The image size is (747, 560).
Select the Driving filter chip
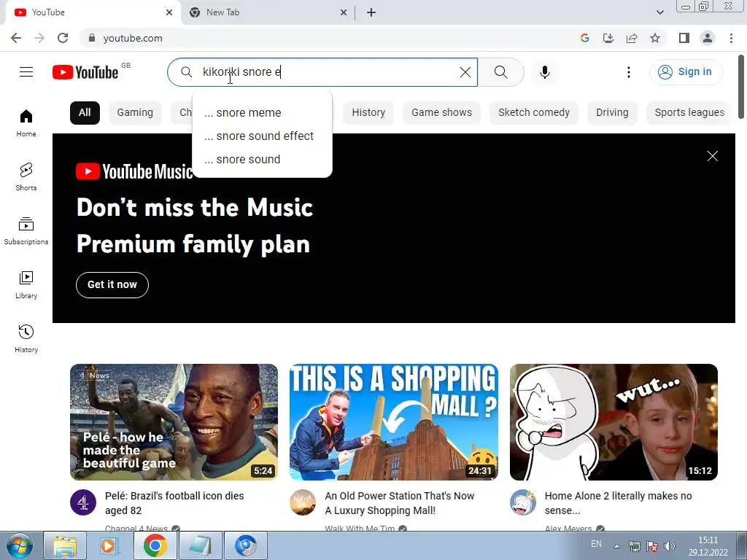(x=612, y=113)
